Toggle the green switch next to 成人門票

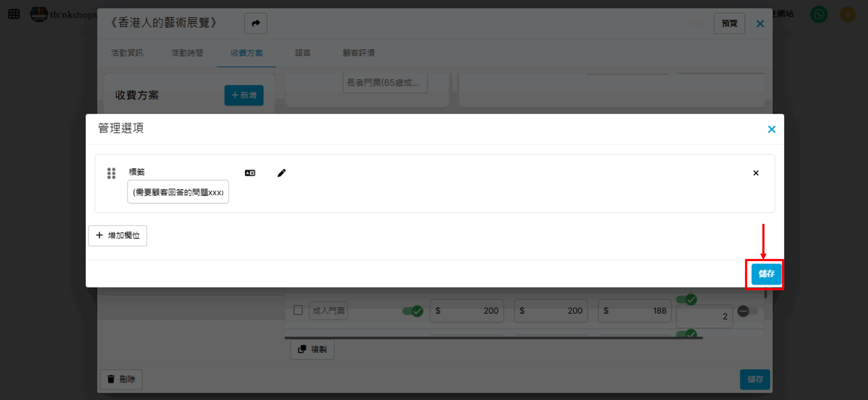pos(413,311)
